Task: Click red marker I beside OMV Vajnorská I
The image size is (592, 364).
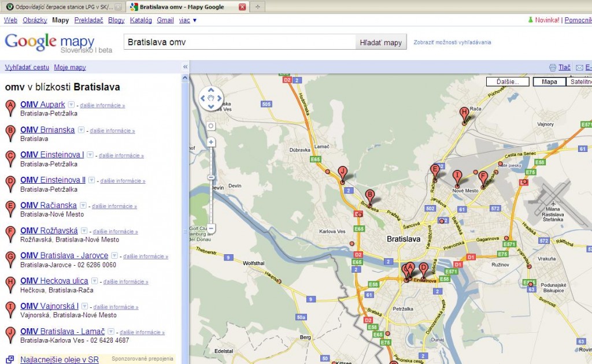Action: click(x=10, y=309)
